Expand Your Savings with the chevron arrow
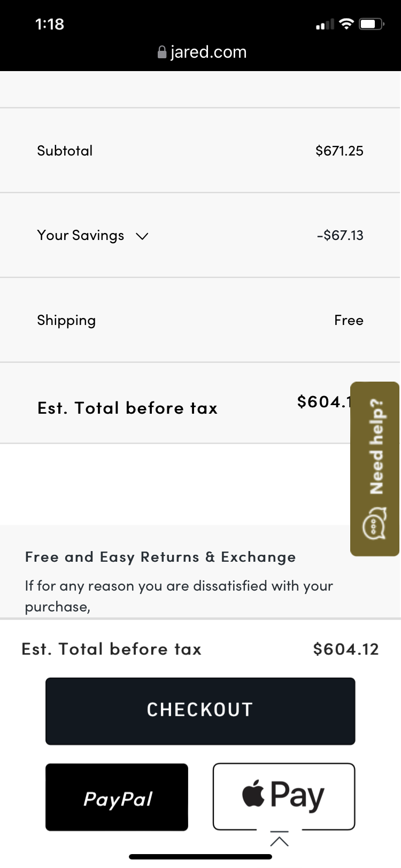 (x=142, y=236)
